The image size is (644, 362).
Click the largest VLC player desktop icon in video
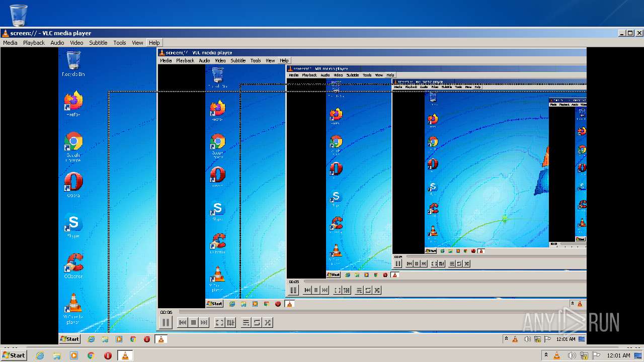[x=73, y=308]
